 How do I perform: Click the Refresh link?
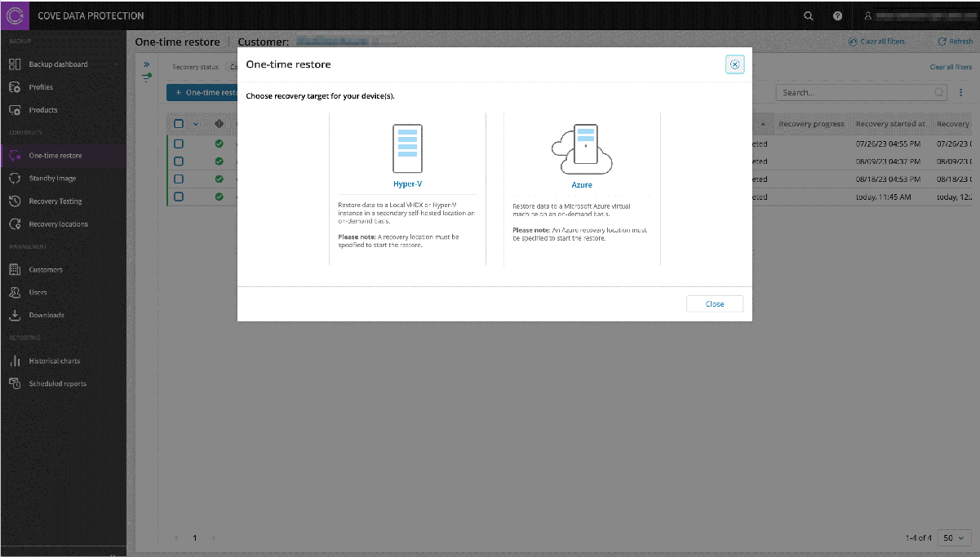(x=955, y=42)
